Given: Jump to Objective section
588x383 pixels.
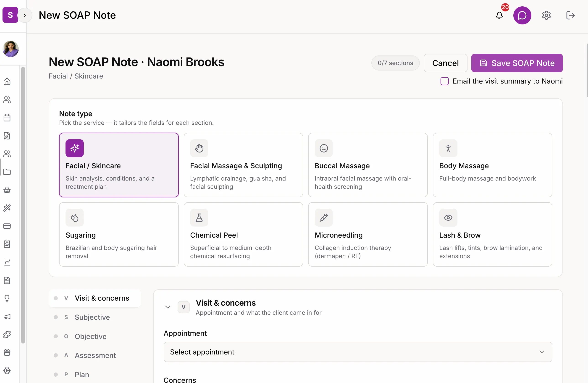Looking at the screenshot, I should (x=95, y=336).
